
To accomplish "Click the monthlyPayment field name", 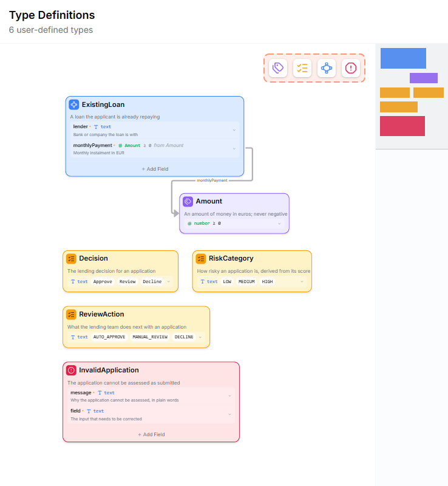I will 93,145.
